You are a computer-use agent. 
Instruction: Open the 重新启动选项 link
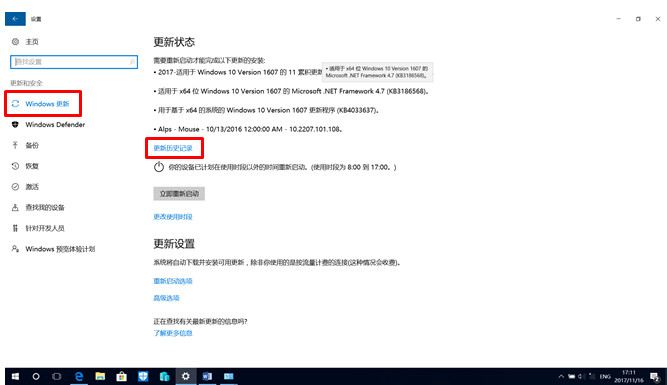[173, 281]
